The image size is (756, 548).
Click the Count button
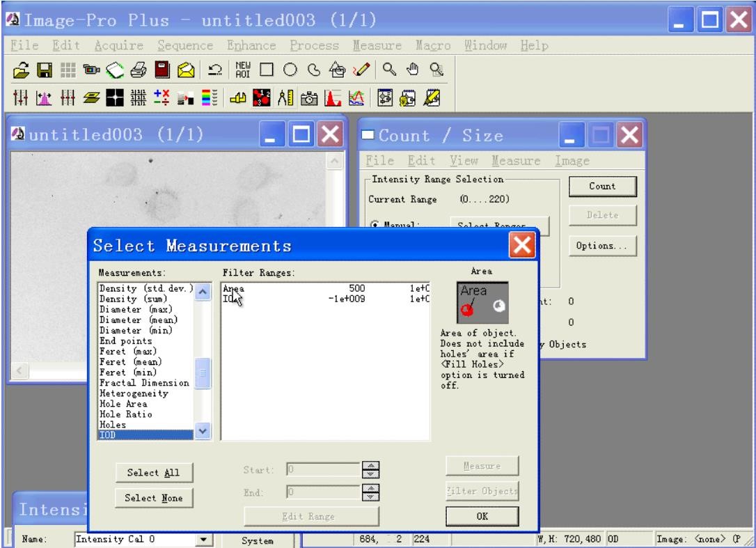pos(603,186)
